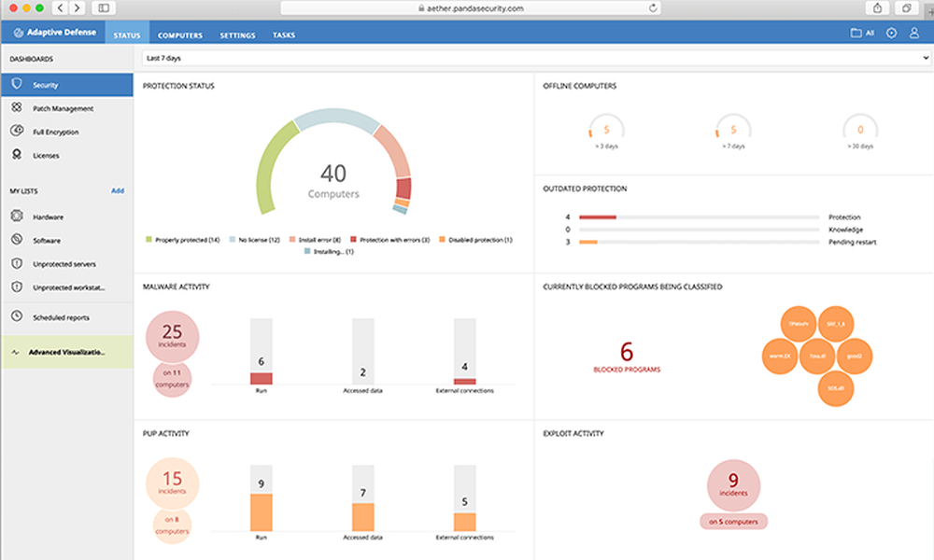Click the PUP Run orange bar
This screenshot has width=934, height=560.
coord(261,512)
